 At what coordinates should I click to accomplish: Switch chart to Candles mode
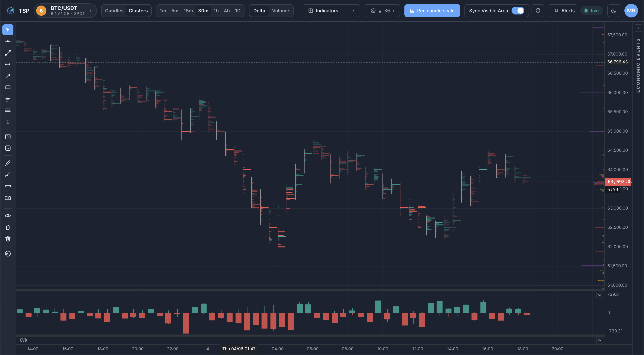pos(114,10)
